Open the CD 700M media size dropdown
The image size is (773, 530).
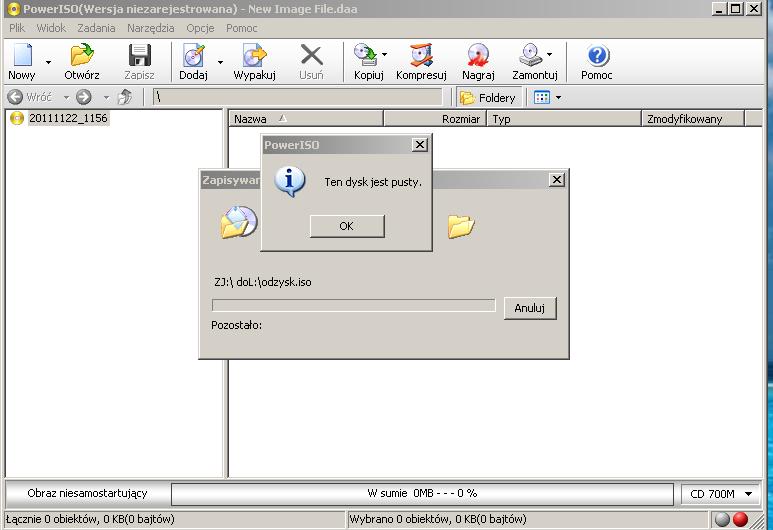(x=720, y=494)
